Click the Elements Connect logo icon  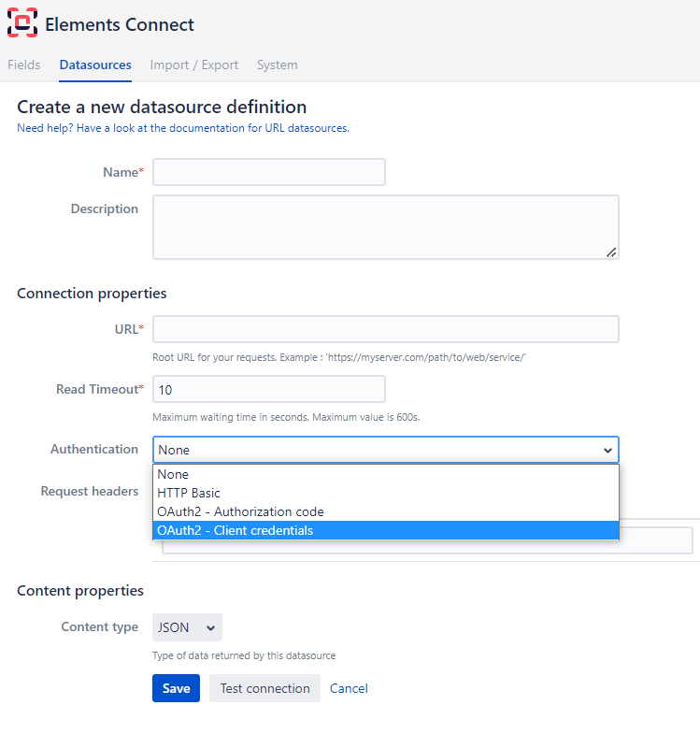coord(22,23)
